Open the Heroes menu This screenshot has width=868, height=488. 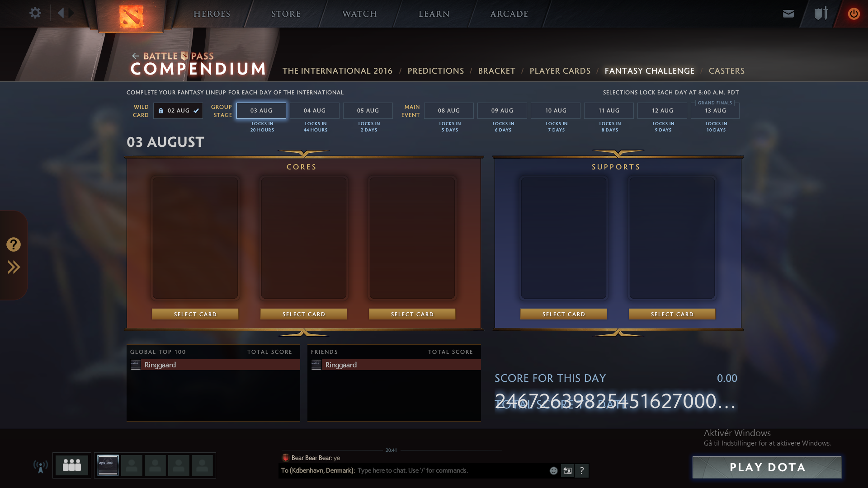[212, 14]
